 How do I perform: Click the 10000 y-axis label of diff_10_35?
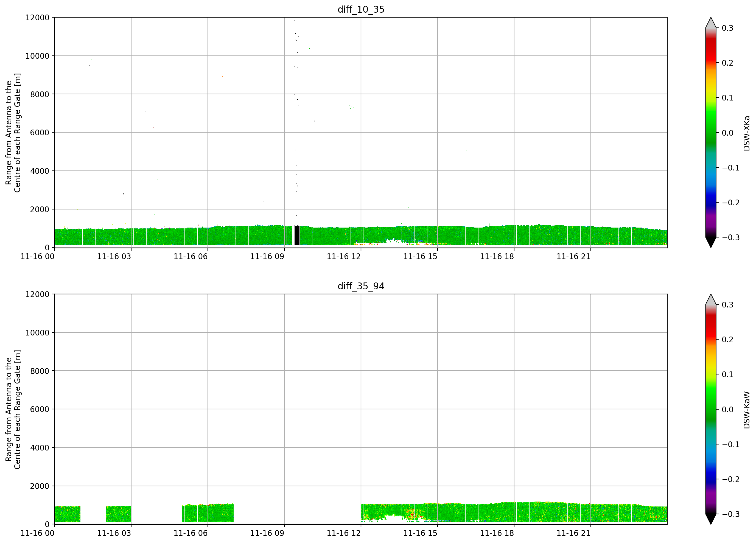(37, 56)
